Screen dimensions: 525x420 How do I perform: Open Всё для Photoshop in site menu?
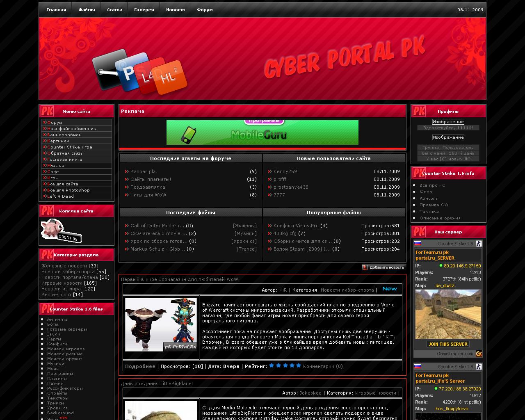point(68,190)
